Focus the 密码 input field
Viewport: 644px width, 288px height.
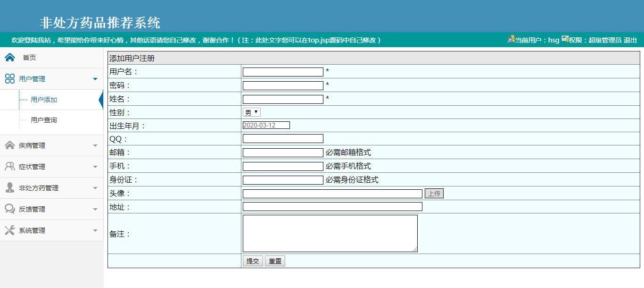pyautogui.click(x=283, y=85)
